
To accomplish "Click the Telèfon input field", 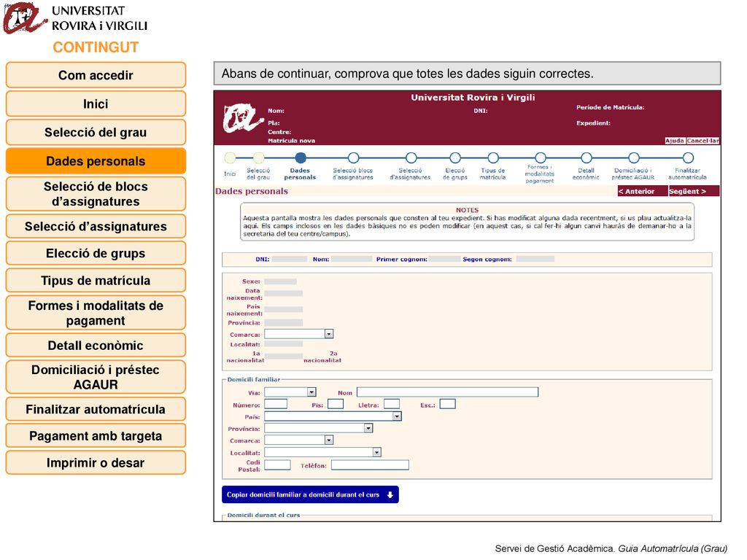I will (x=370, y=464).
